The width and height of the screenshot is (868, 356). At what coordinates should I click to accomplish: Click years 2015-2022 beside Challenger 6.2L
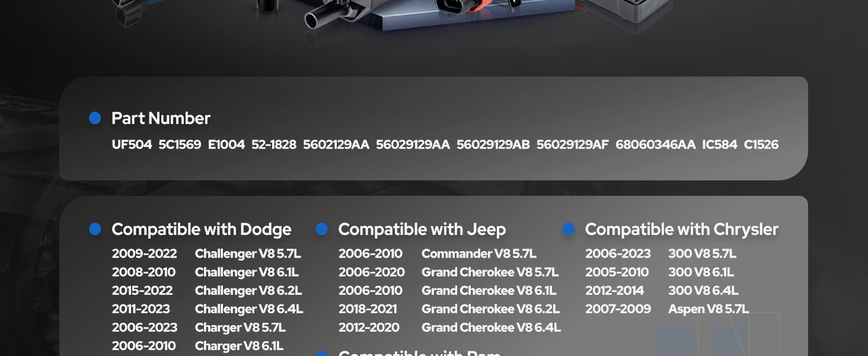click(x=142, y=290)
